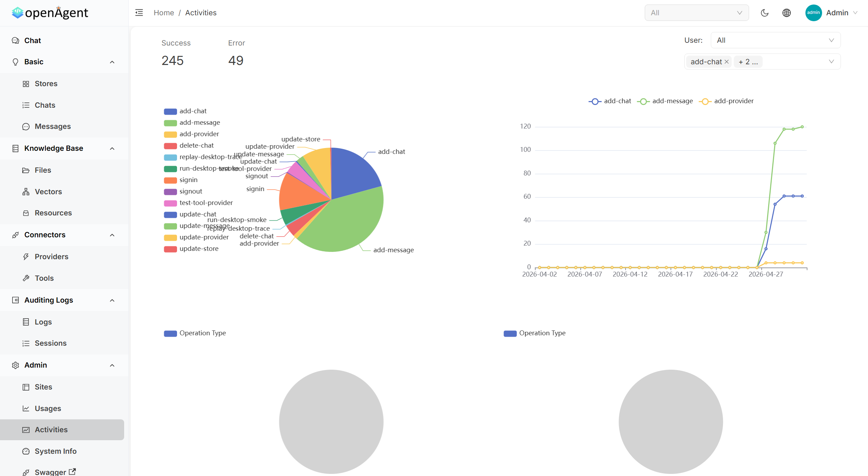Viewport: 868px width, 476px height.
Task: Click the Usages chart icon
Action: click(x=26, y=409)
